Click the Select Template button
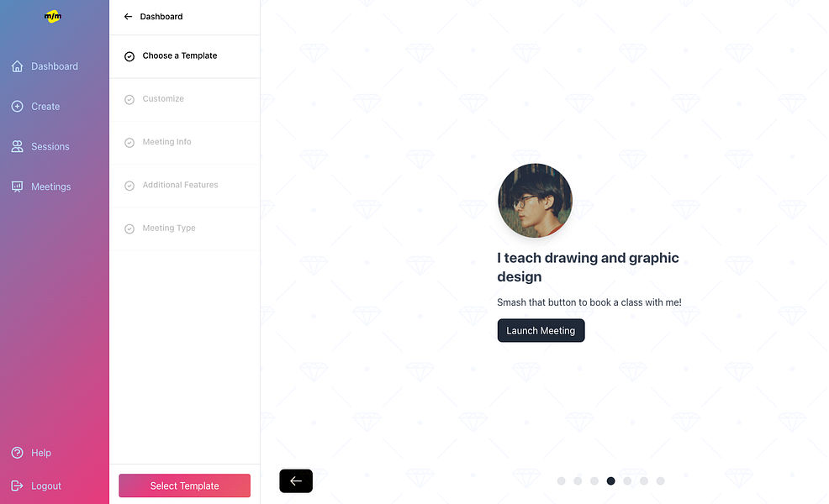This screenshot has width=829, height=504. (184, 486)
